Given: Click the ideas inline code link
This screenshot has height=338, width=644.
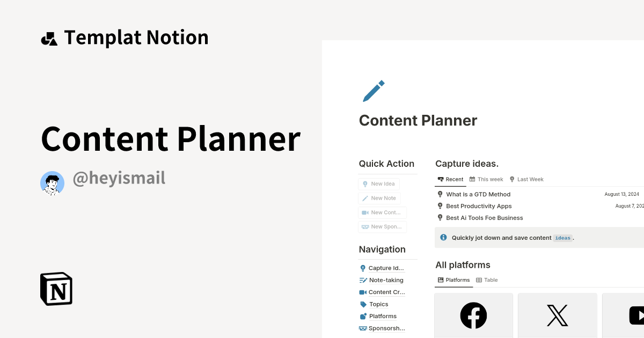Looking at the screenshot, I should [x=562, y=238].
